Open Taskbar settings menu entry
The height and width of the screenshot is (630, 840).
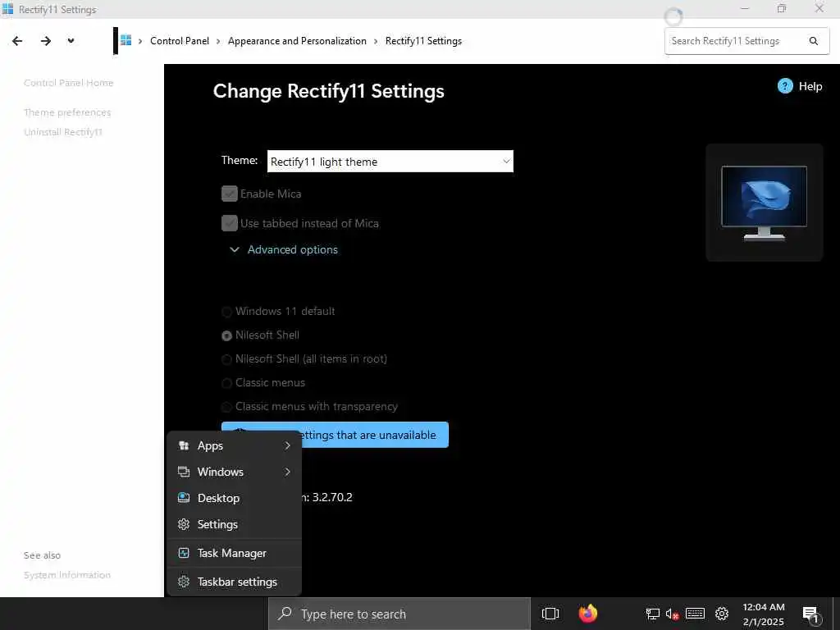click(x=234, y=582)
